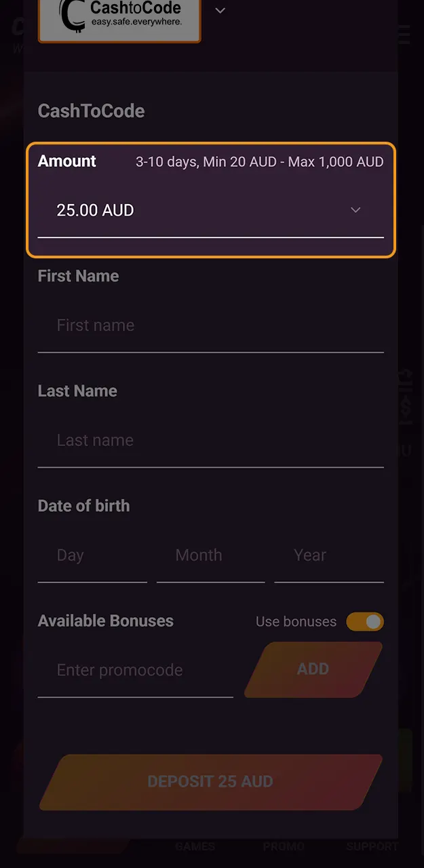This screenshot has height=868, width=424.
Task: Click the Enter promocode field
Action: tap(135, 670)
